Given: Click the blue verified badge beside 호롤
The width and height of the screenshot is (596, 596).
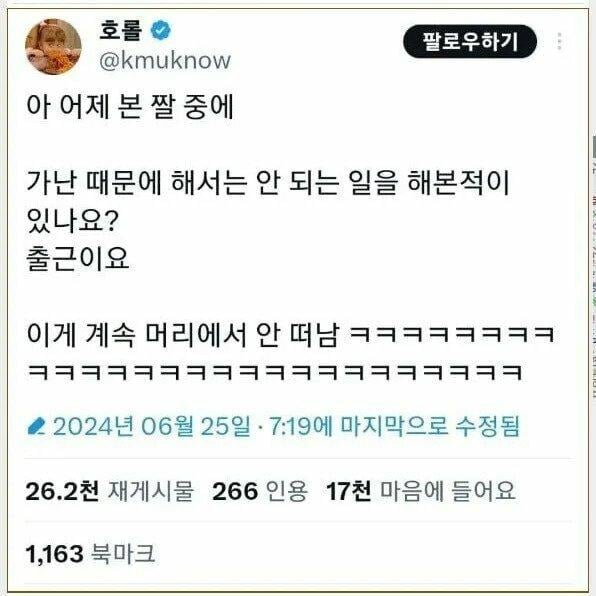Looking at the screenshot, I should [x=161, y=30].
